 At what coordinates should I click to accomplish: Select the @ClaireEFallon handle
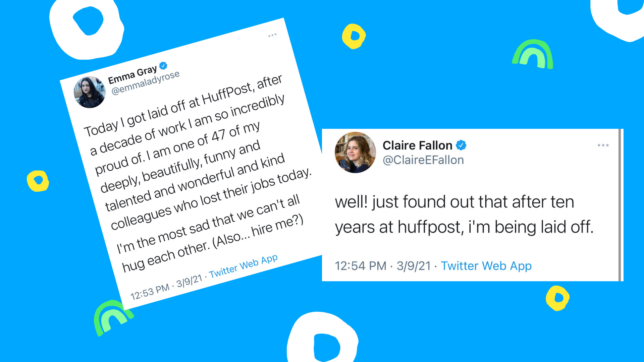click(x=423, y=160)
